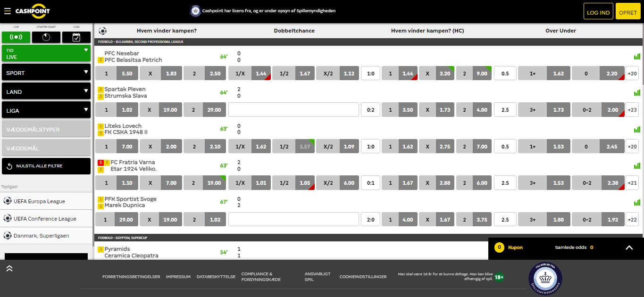
Task: Show +23 more bets for Spartak Pleven
Action: coord(632,110)
